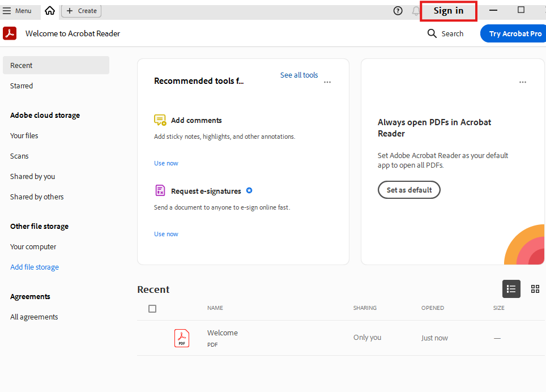Maximize the Acrobat Reader window

tap(521, 10)
